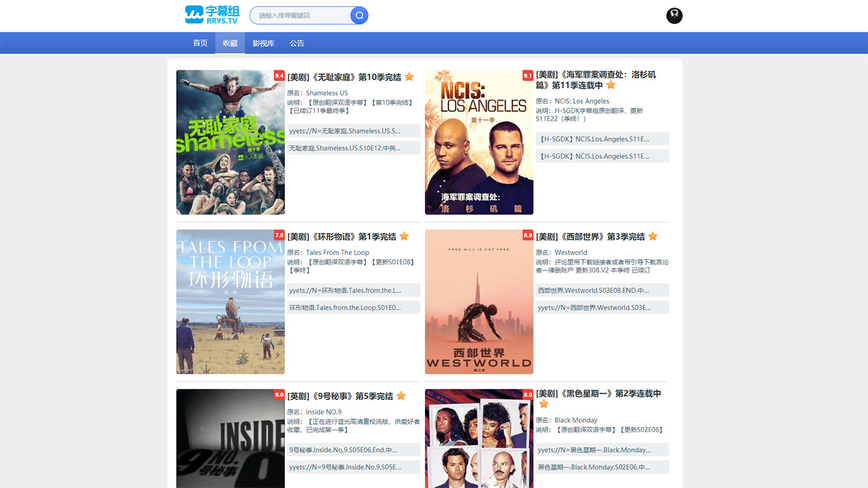Open title link 《黑色星期一》第2季连载中
This screenshot has width=868, height=488.
[x=599, y=393]
